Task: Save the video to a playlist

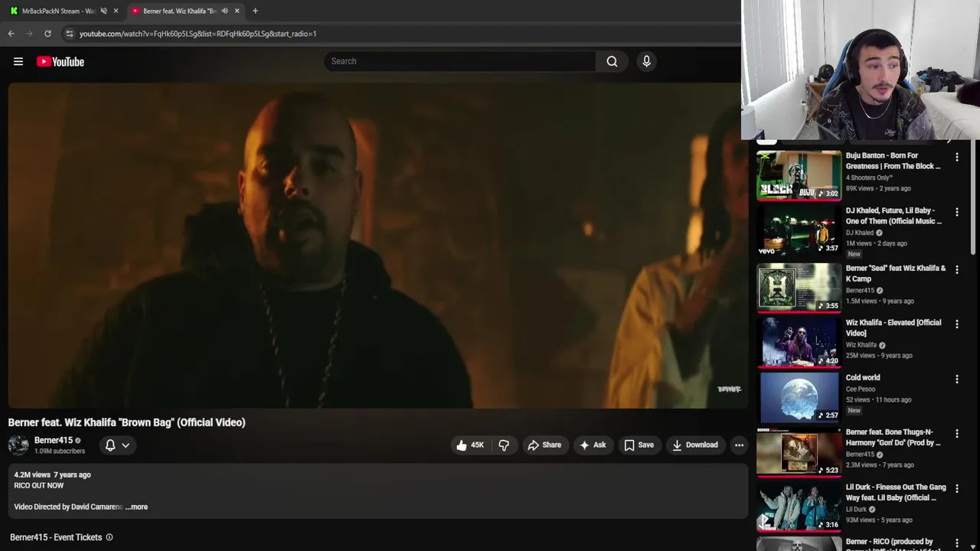Action: (x=639, y=445)
